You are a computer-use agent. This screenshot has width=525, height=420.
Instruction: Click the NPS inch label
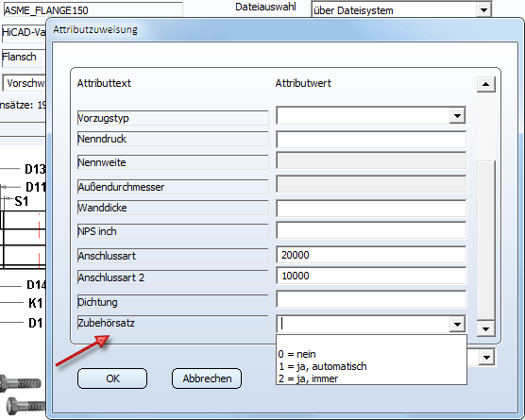point(173,231)
